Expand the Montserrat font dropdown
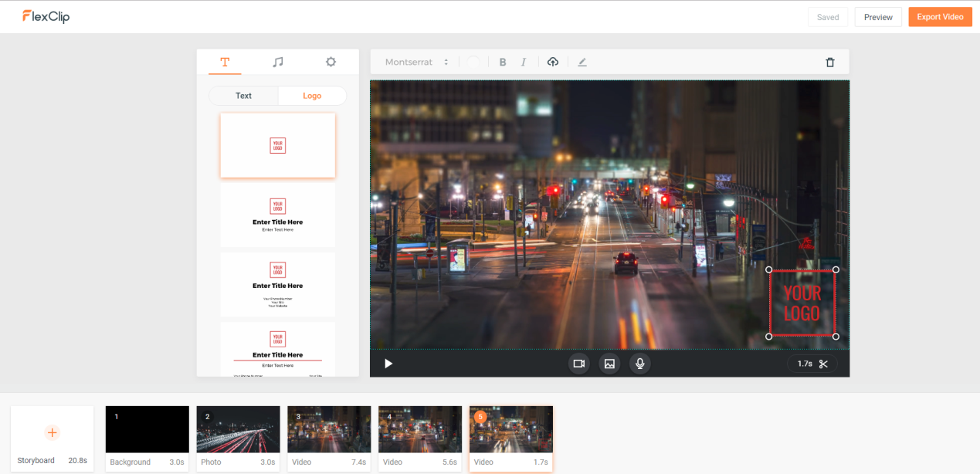 (x=417, y=62)
